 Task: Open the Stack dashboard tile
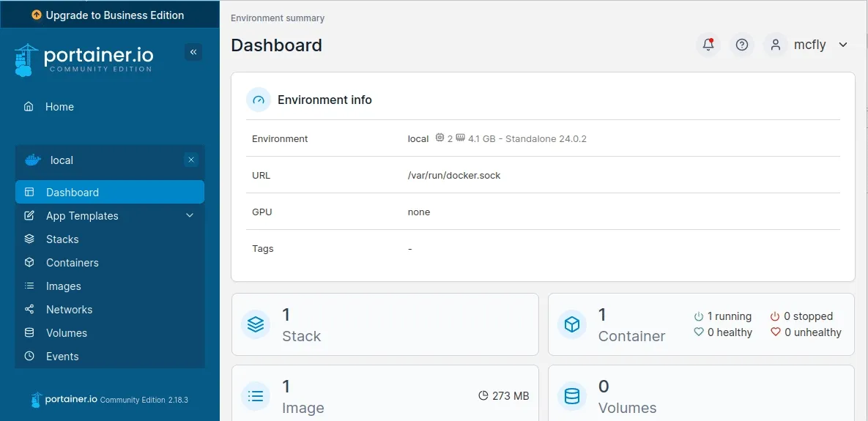click(385, 324)
